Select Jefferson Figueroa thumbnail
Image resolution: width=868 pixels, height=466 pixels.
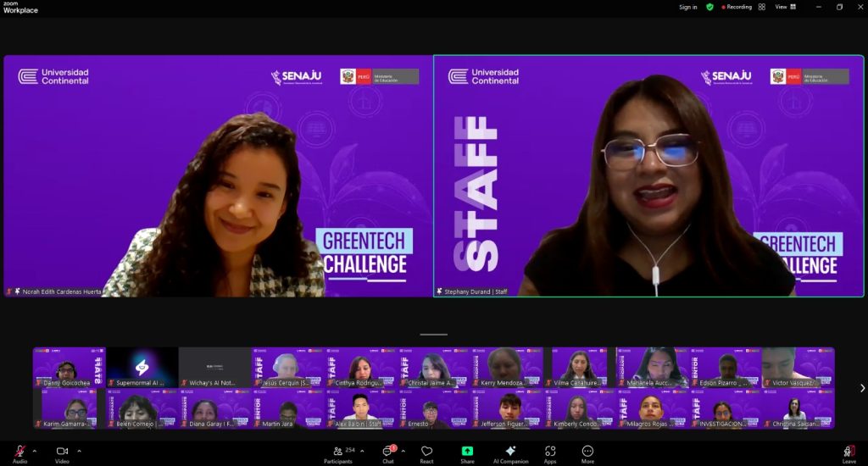tap(507, 408)
